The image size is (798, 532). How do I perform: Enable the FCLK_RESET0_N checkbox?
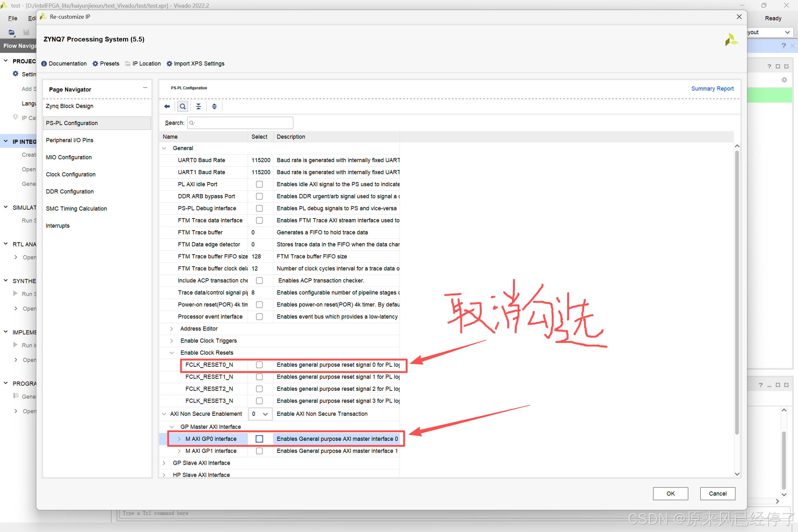click(x=259, y=365)
